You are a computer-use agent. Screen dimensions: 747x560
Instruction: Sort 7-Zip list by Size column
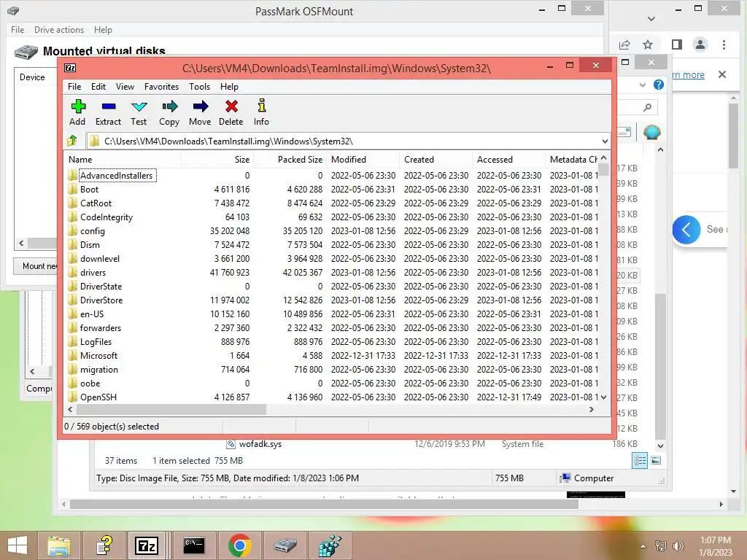tap(217, 160)
